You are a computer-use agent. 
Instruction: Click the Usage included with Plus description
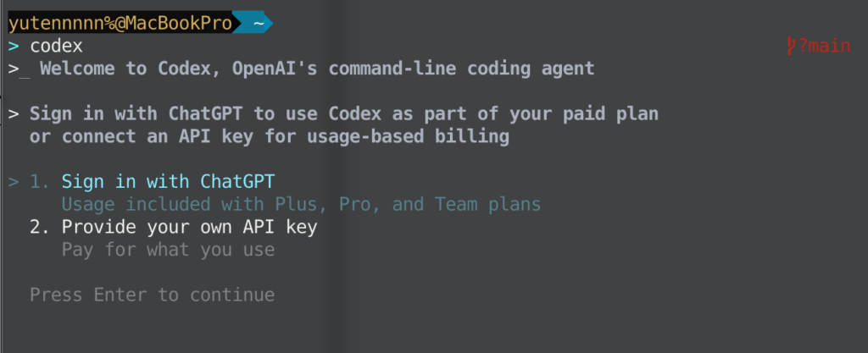(301, 205)
